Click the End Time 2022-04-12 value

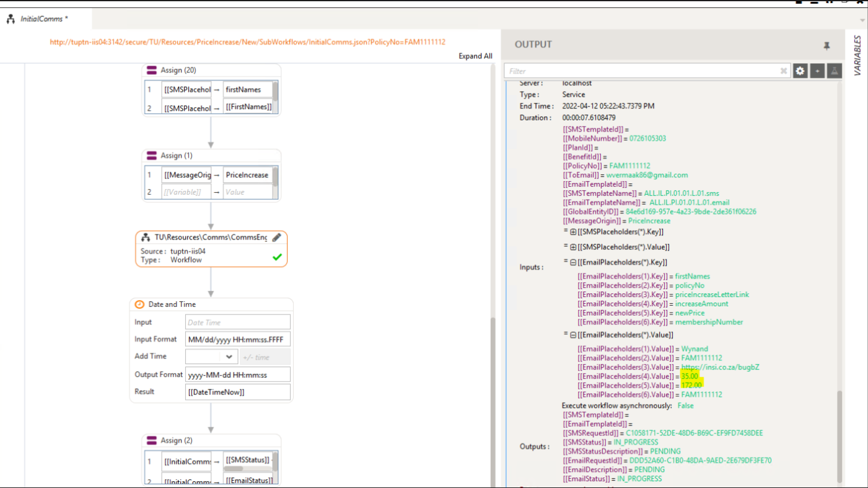[x=608, y=106]
